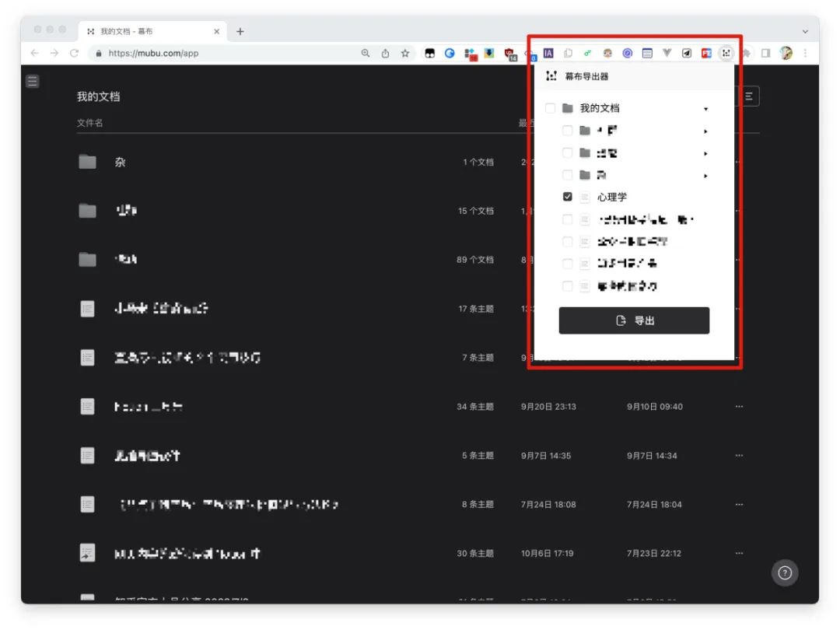Check the 我的文档 root folder checkbox

pos(550,108)
